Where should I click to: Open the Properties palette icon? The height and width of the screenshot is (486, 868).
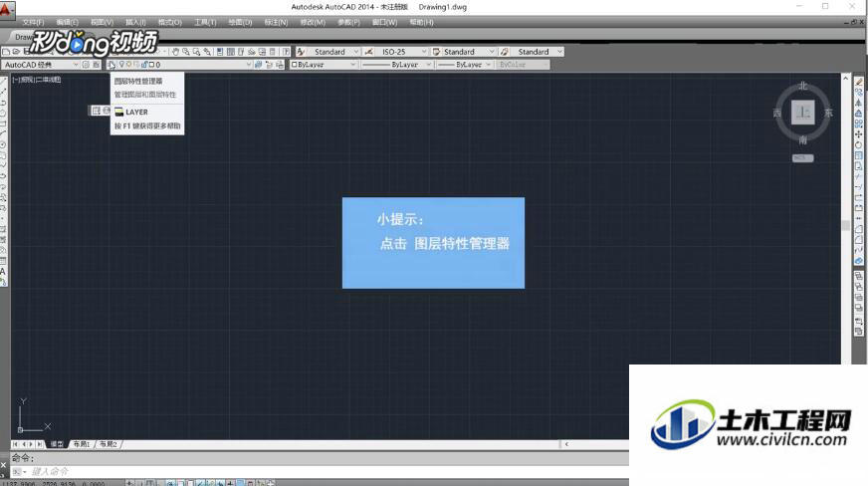tap(220, 52)
